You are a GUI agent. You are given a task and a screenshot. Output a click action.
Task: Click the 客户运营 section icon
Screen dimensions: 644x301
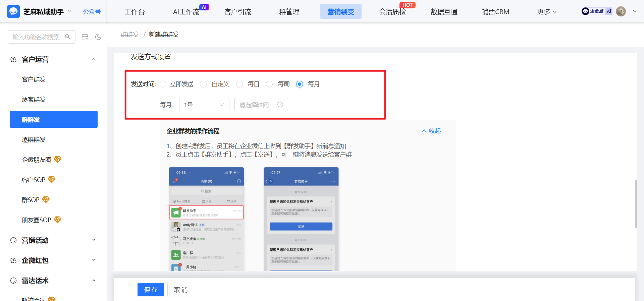pos(13,59)
